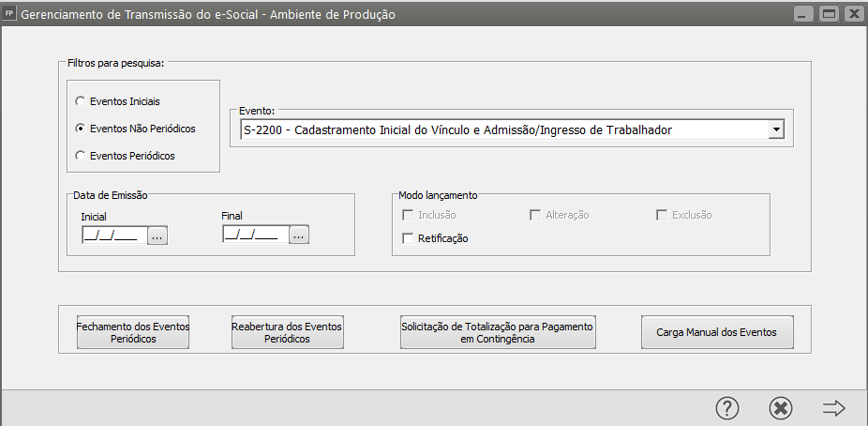Image resolution: width=868 pixels, height=426 pixels.
Task: Select Eventos Não Periódicos radio button
Action: [x=81, y=128]
